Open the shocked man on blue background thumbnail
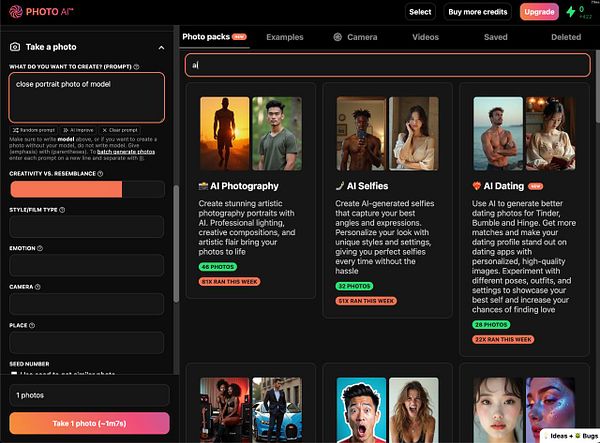Viewport: 600px width, 443px height. coord(361,410)
